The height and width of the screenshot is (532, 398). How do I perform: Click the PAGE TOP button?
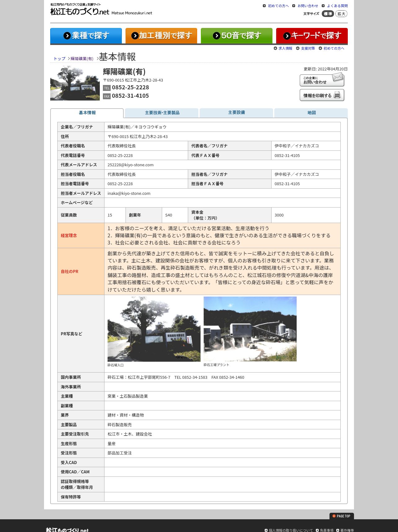[342, 516]
